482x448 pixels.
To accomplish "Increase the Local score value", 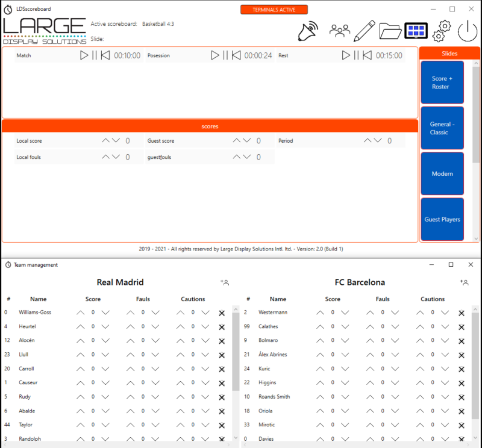I will [105, 140].
